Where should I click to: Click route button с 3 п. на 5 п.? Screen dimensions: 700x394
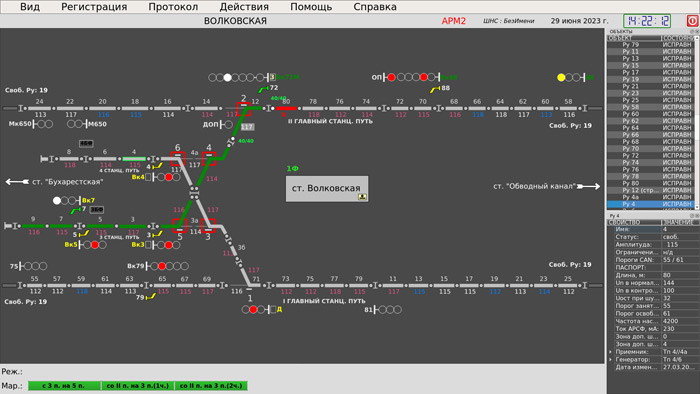tap(64, 386)
